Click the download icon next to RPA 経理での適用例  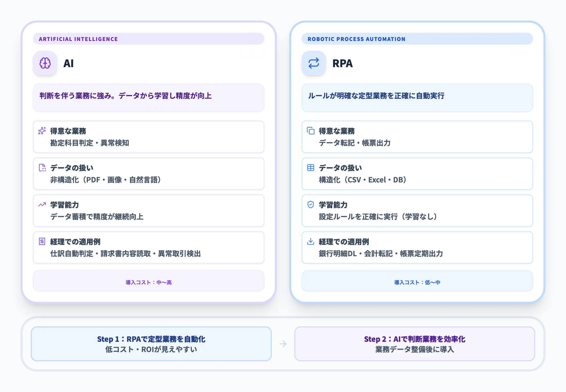(310, 242)
